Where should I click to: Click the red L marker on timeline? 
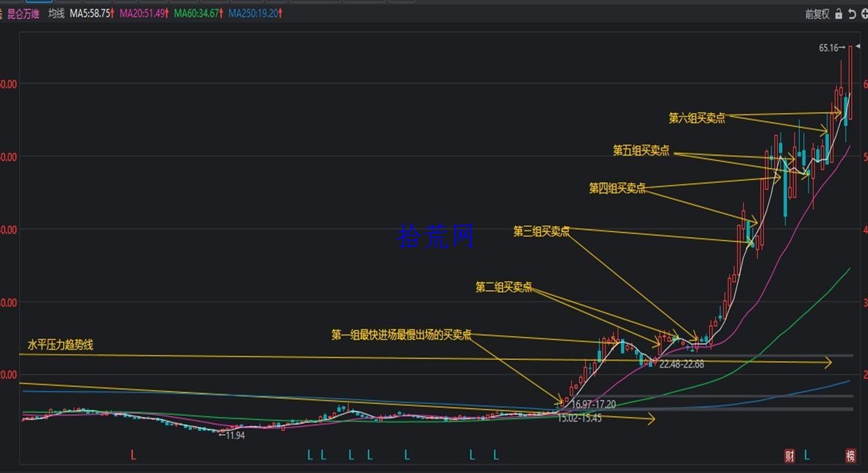point(133,455)
